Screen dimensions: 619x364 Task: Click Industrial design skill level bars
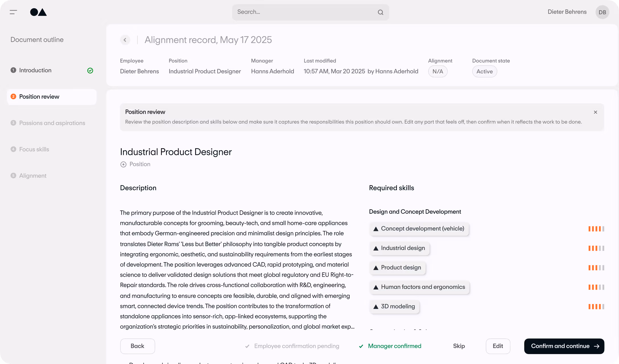pos(596,248)
